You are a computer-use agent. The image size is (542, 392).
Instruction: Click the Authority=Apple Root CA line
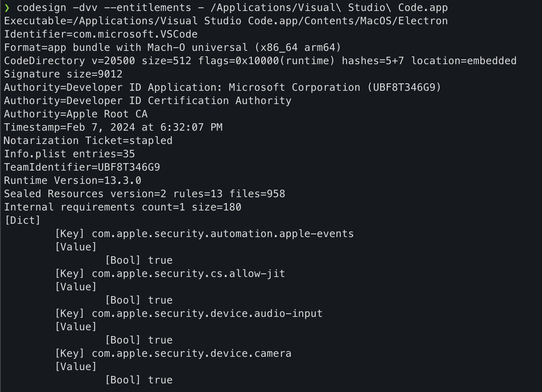(75, 114)
